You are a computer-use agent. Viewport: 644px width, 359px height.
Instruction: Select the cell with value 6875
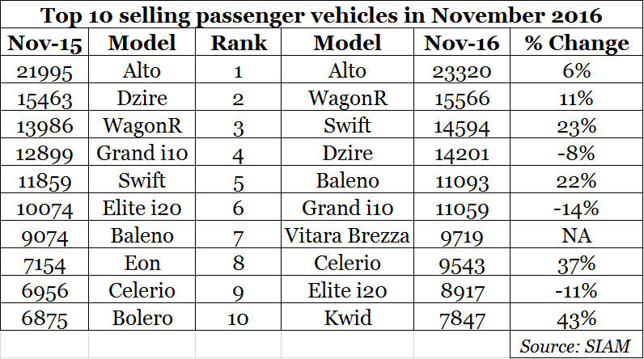click(x=44, y=319)
